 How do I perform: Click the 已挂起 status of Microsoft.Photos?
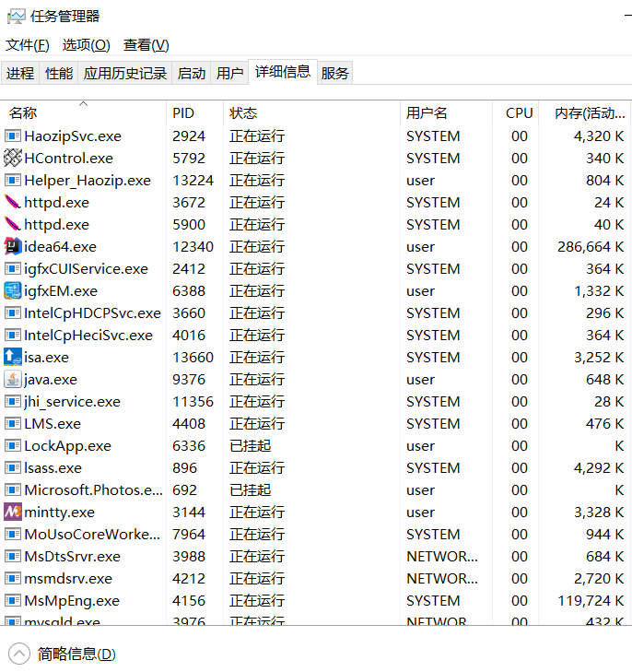pyautogui.click(x=251, y=490)
